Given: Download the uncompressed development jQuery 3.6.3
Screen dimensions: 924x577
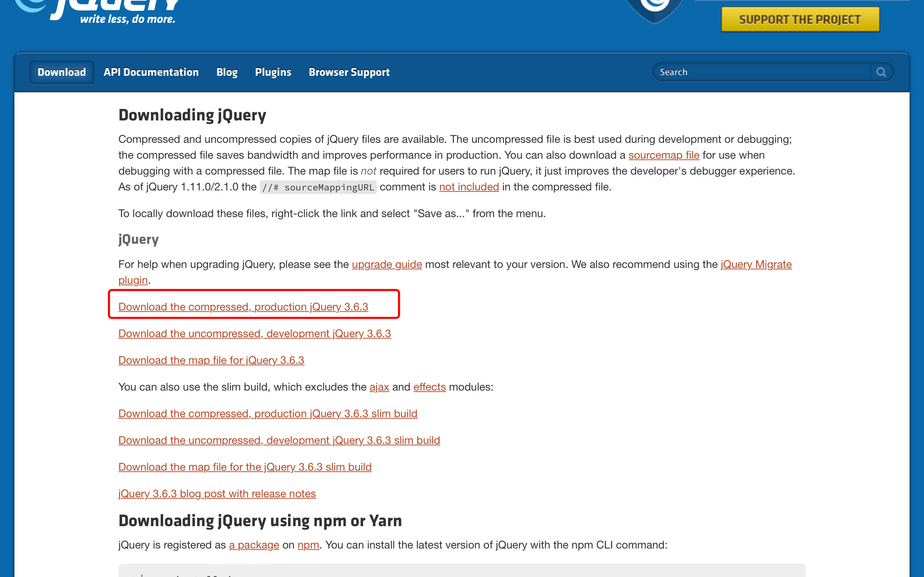Looking at the screenshot, I should click(254, 333).
